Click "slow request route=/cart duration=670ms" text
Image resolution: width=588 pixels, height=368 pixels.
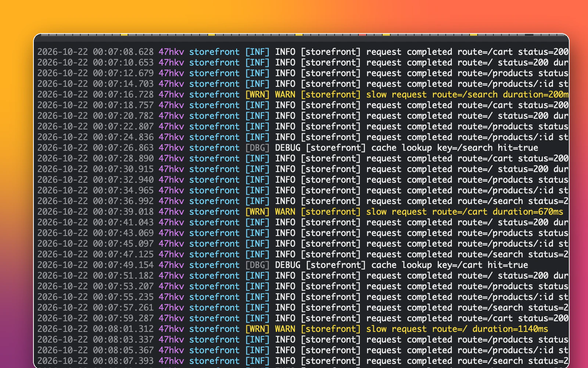(465, 212)
